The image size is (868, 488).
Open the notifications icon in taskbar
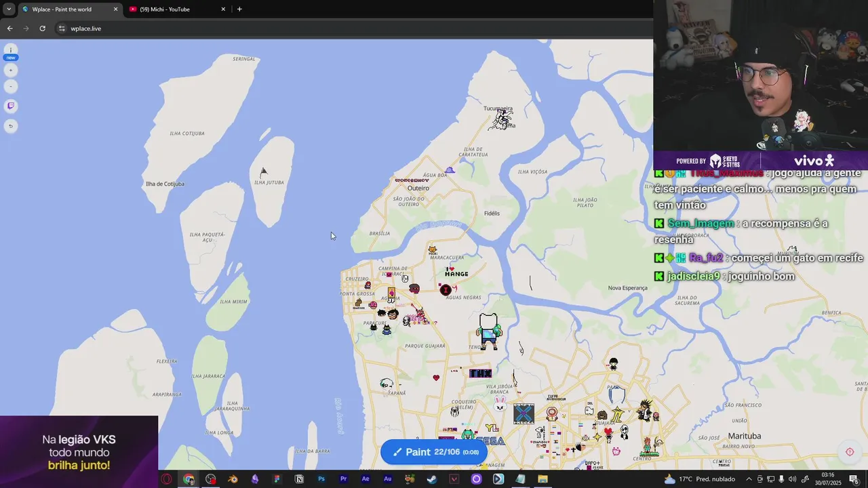854,479
